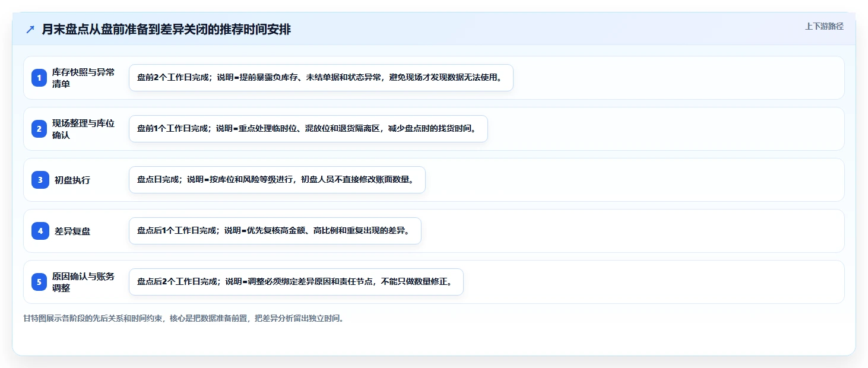Click the 差异复盘 stage label
Image resolution: width=868 pixels, height=368 pixels.
tap(72, 231)
